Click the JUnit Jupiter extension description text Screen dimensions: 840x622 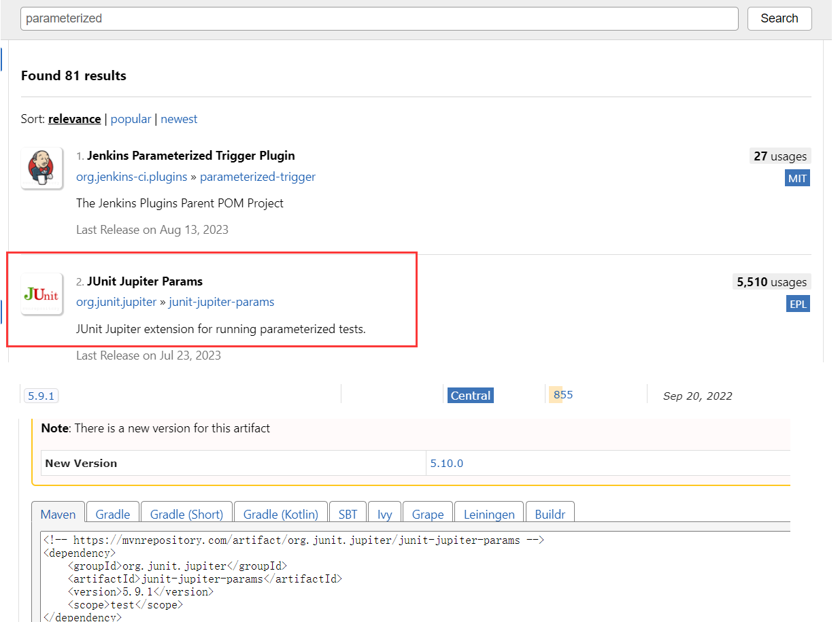coord(221,329)
